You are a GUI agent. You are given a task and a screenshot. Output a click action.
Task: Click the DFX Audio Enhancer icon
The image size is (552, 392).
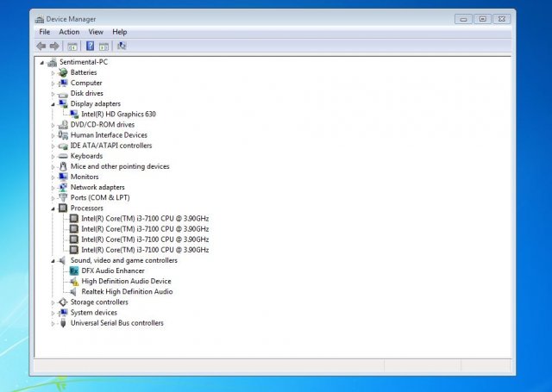(74, 271)
